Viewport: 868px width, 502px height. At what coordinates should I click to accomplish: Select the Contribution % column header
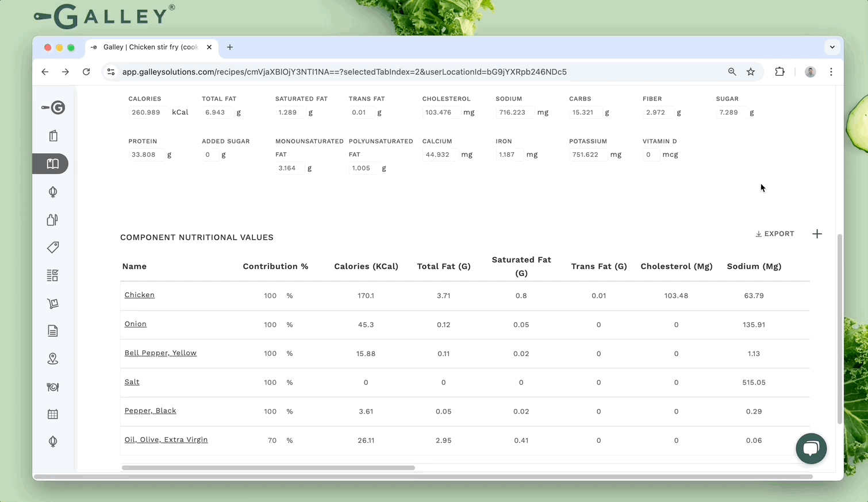[x=276, y=267]
